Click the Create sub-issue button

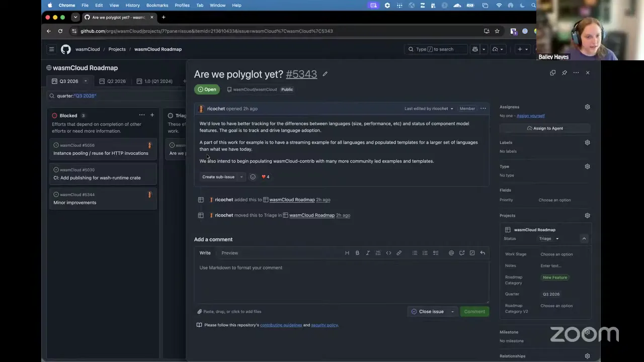point(218,177)
